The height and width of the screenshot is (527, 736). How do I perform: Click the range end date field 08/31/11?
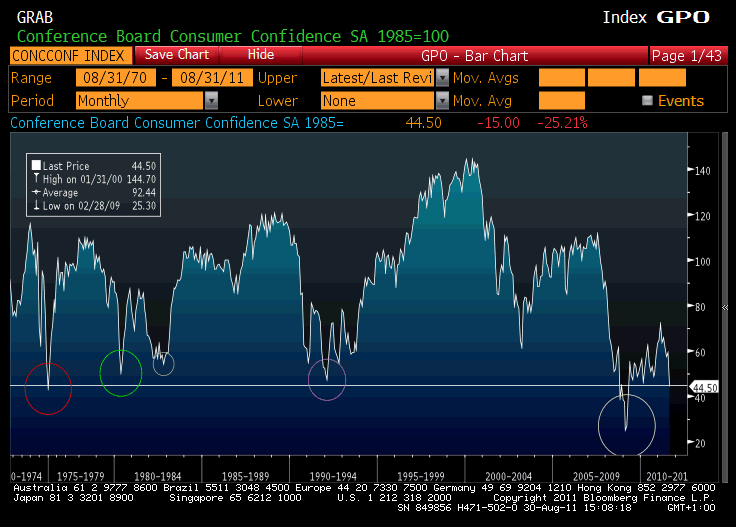[x=212, y=78]
